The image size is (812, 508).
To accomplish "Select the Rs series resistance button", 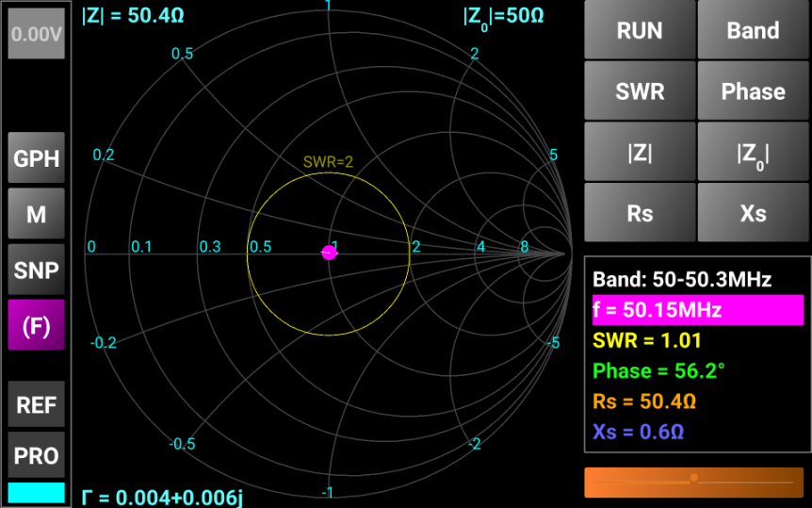I will (640, 213).
